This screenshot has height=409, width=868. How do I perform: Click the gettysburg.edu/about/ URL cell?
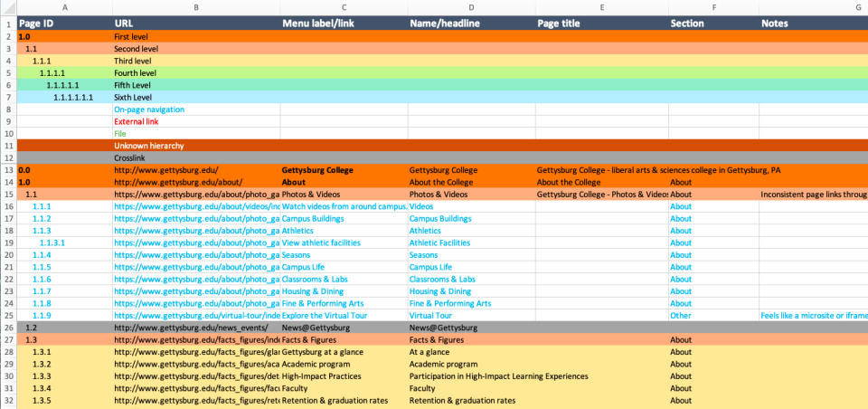pos(196,183)
